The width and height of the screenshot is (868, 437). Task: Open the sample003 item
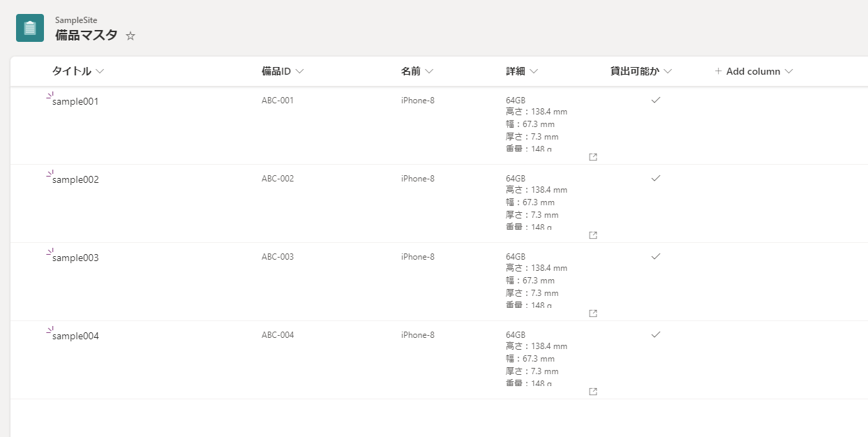75,258
